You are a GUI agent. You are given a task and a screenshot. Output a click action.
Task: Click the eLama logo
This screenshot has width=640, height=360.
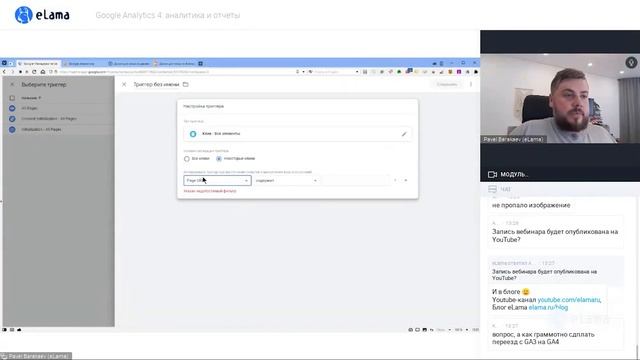click(x=42, y=15)
